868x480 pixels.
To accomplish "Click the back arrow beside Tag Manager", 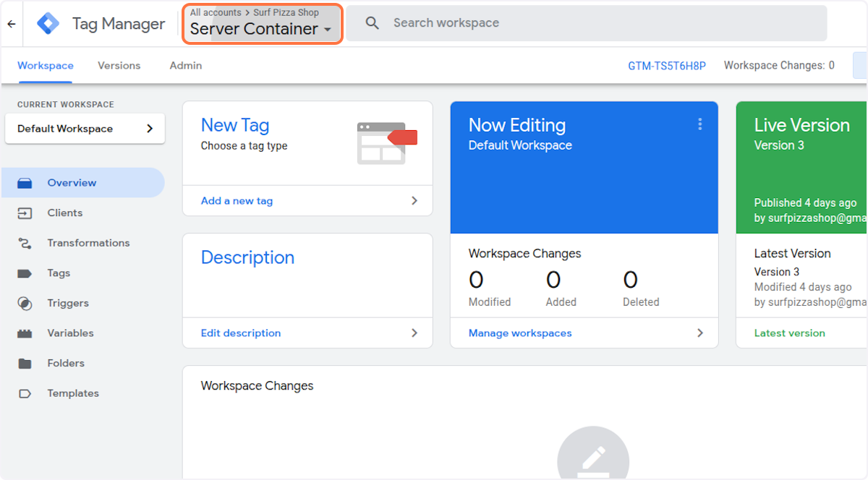I will click(11, 24).
